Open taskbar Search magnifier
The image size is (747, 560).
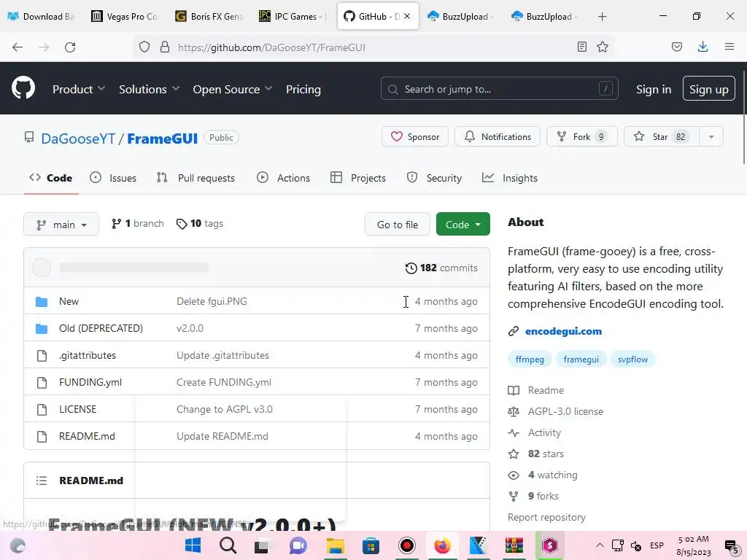click(228, 545)
